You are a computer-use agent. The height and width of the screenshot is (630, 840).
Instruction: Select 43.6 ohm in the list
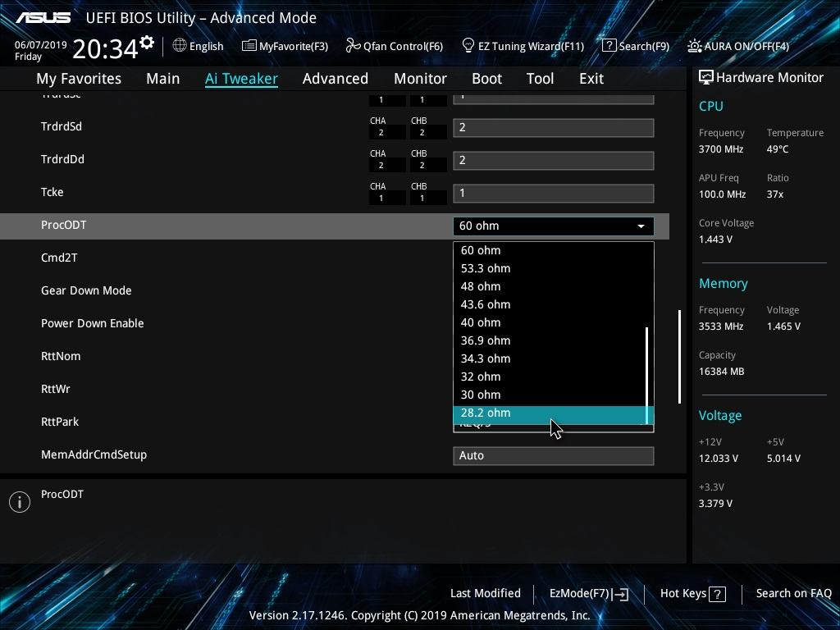point(550,304)
